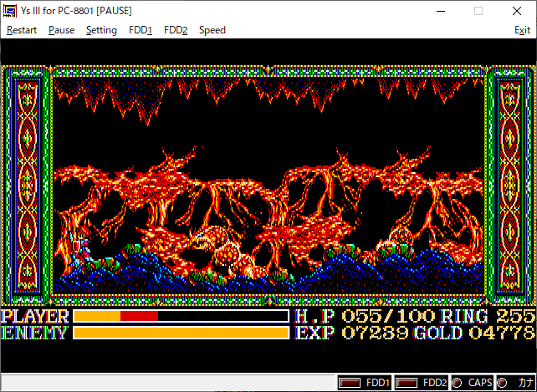Viewport: 537px width, 392px height.
Task: Click the H.P 055/100 readout
Action: [365, 316]
